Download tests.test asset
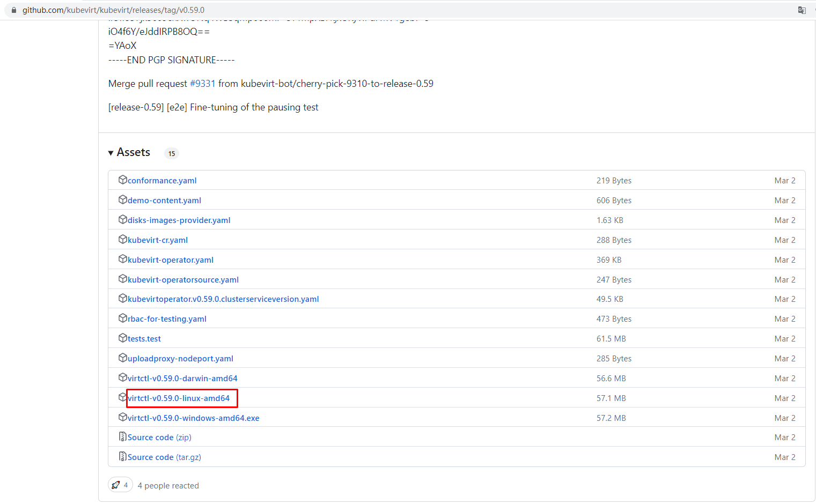 (x=144, y=339)
